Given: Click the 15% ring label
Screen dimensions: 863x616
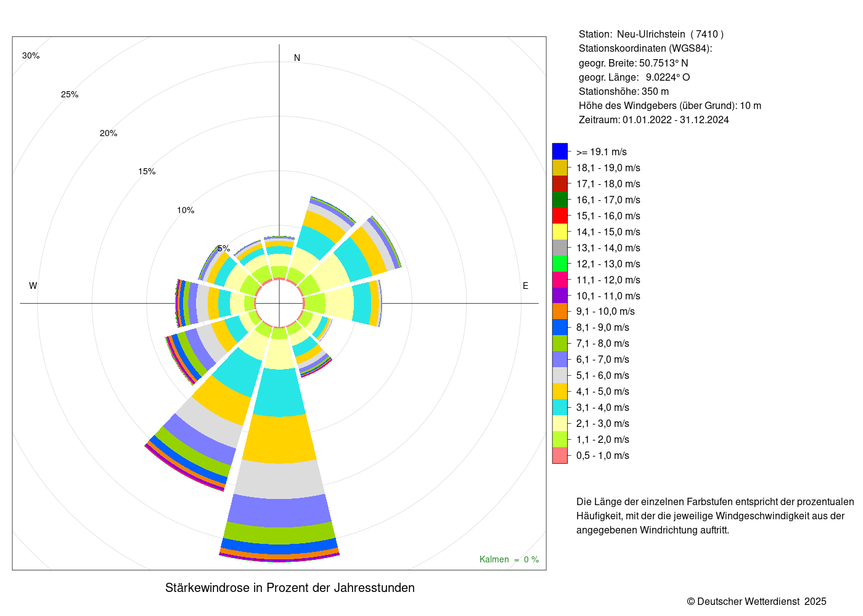Looking at the screenshot, I should (x=147, y=171).
